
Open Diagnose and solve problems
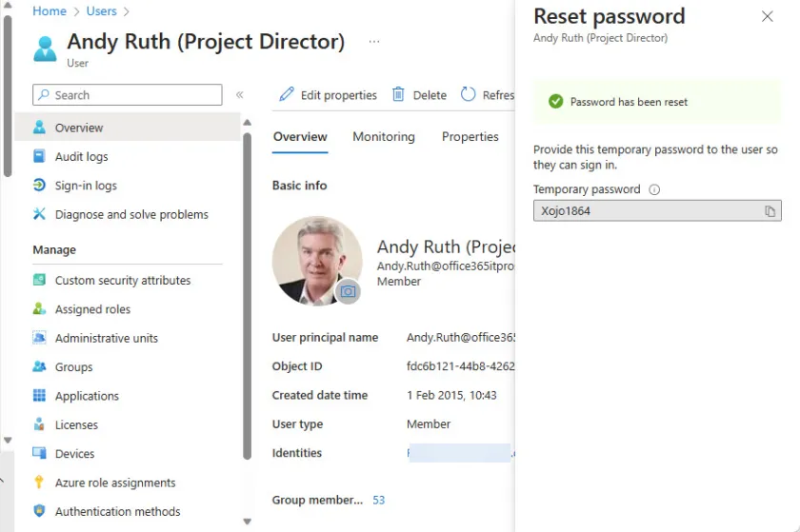(131, 215)
